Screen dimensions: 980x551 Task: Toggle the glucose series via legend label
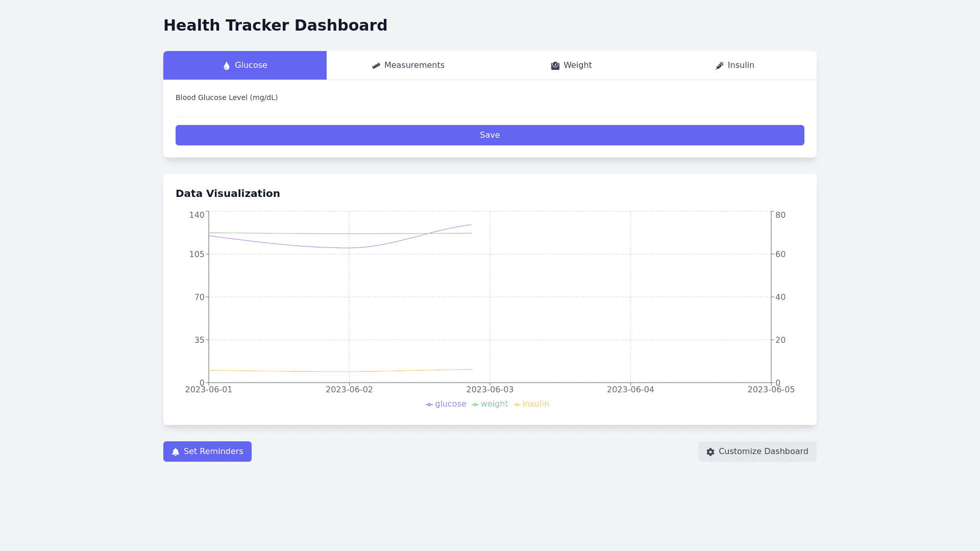coord(450,404)
